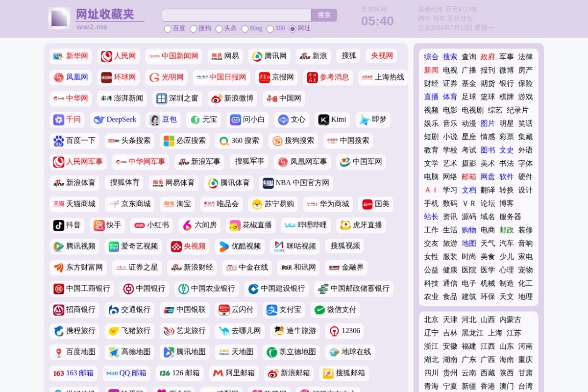Click the 途牛旅游 bull icon
588x392 pixels.
(x=279, y=331)
